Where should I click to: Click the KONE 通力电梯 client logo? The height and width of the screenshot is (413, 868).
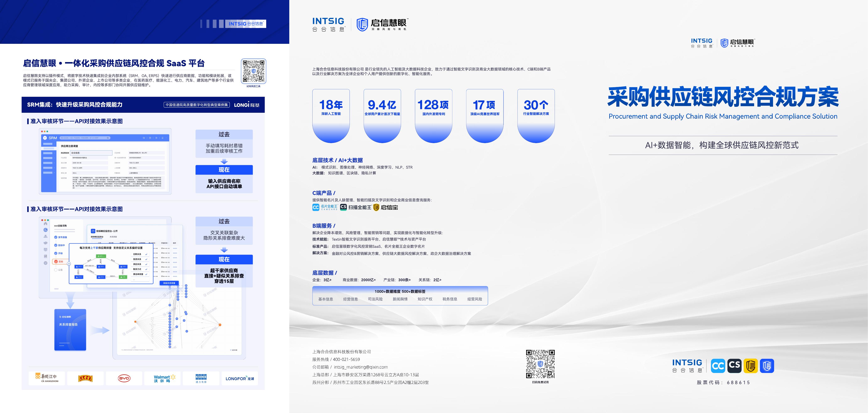[x=201, y=378]
